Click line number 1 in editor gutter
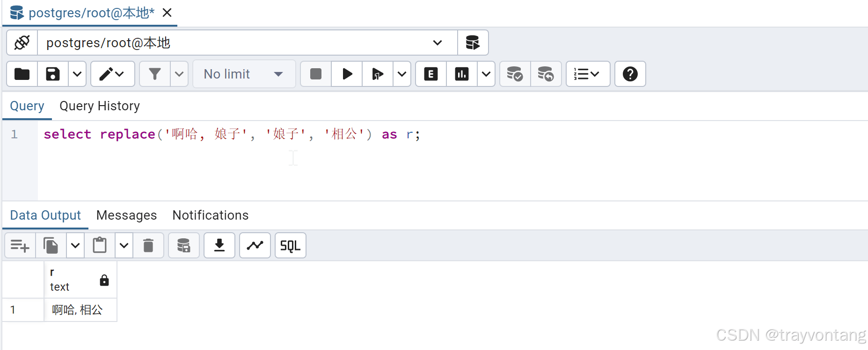Viewport: 868px width, 350px height. (15, 135)
